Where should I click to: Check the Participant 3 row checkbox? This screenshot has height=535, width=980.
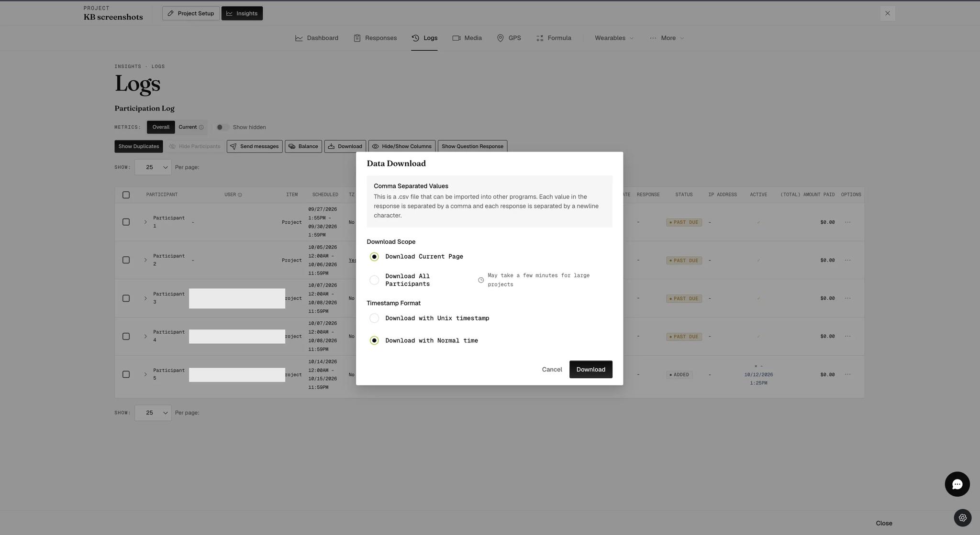(x=126, y=298)
